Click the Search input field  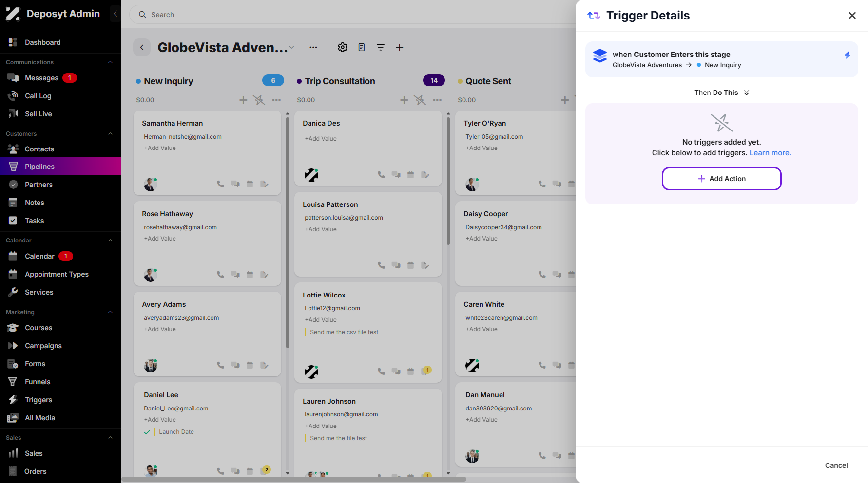352,15
